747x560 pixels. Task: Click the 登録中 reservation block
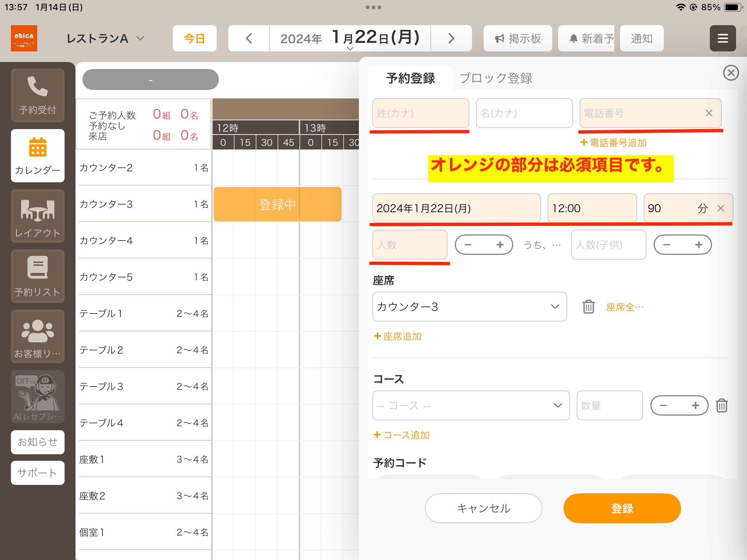tap(277, 204)
